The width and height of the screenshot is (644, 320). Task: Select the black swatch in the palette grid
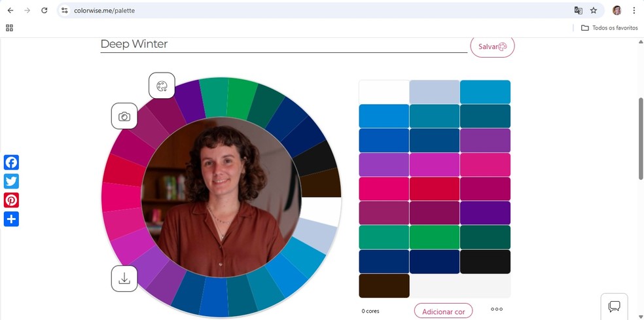pyautogui.click(x=485, y=262)
